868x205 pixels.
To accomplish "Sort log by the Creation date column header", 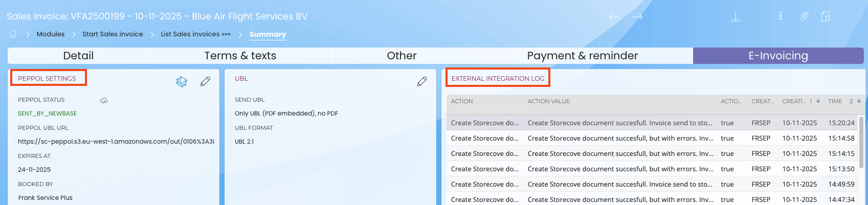I will [793, 101].
